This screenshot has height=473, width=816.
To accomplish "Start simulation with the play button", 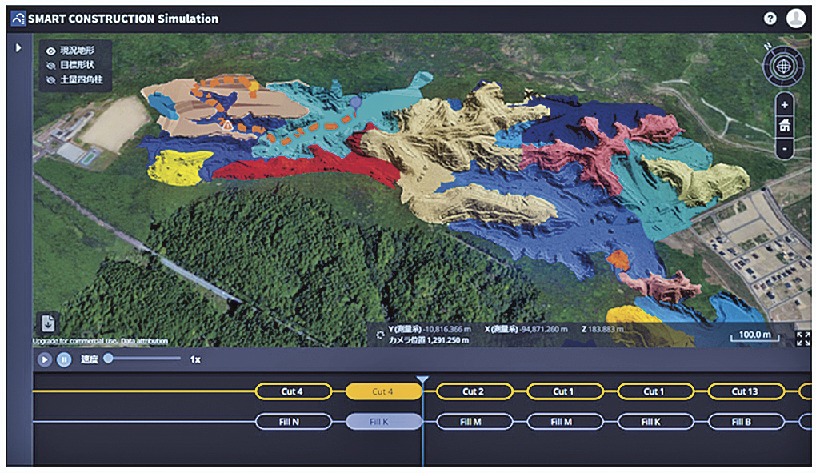I will point(45,360).
